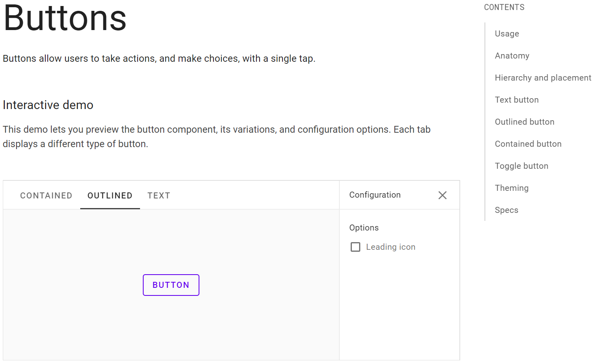Jump to Usage section in contents

click(x=507, y=34)
